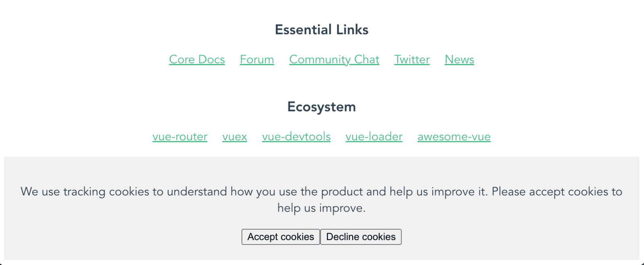
Task: Open the Core Docs link
Action: point(197,60)
